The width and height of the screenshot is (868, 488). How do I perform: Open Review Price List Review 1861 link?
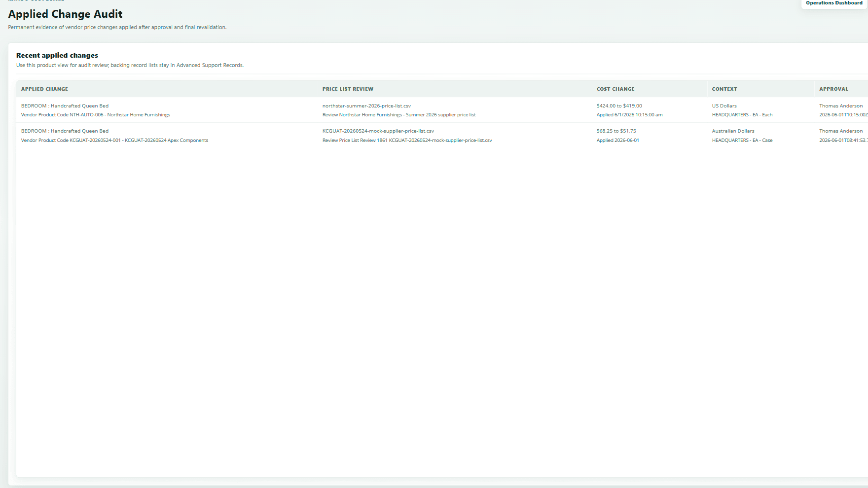pyautogui.click(x=407, y=140)
